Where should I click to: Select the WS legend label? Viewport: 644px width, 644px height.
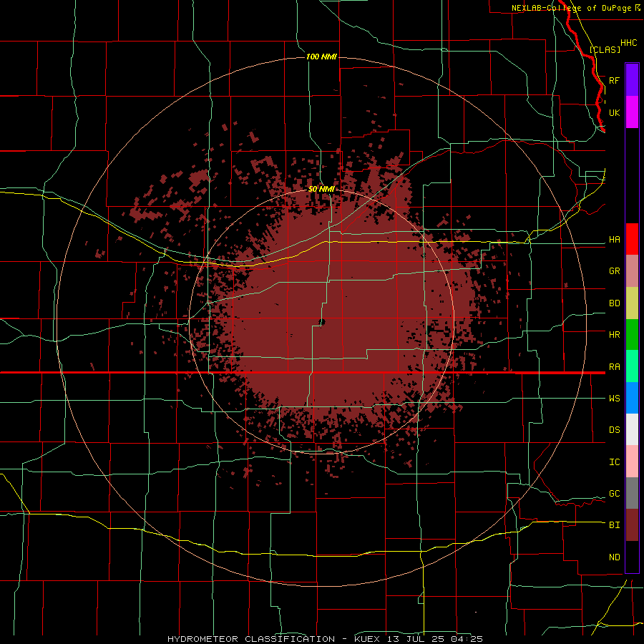tap(614, 398)
